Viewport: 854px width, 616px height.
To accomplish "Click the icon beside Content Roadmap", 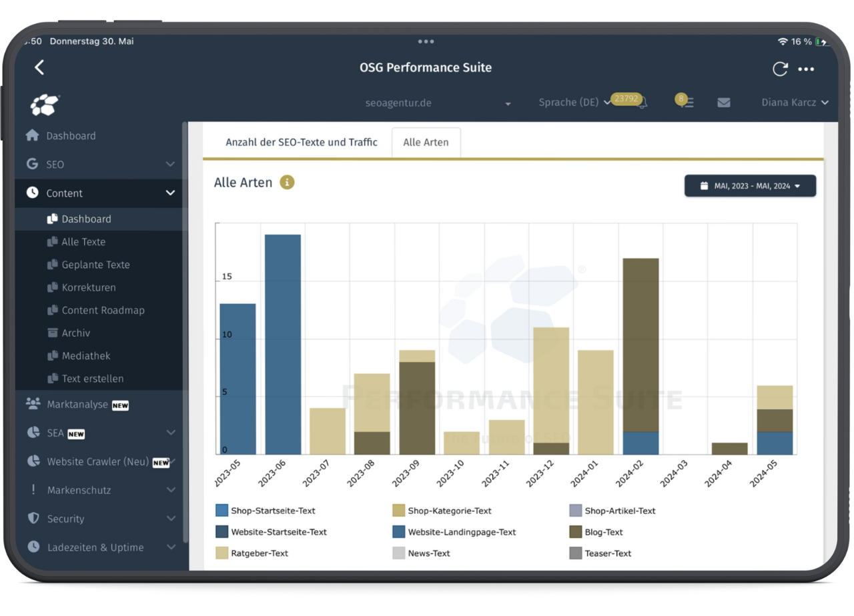I will (52, 310).
